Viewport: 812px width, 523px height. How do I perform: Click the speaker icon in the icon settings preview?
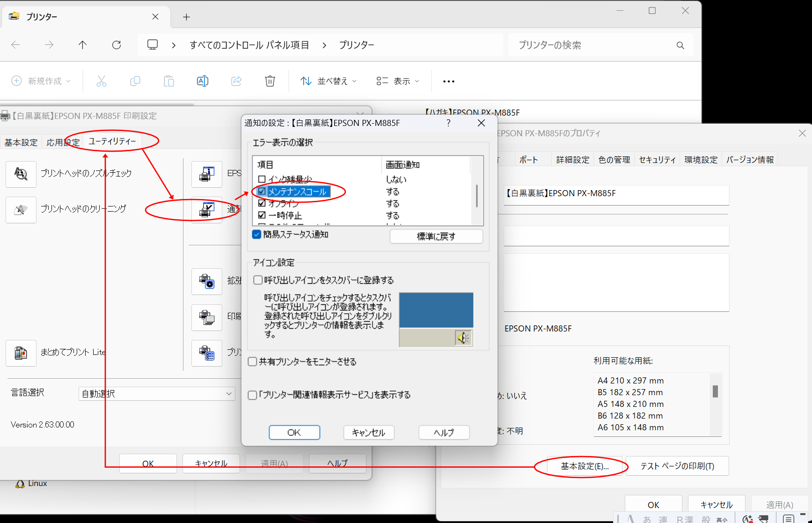[463, 338]
